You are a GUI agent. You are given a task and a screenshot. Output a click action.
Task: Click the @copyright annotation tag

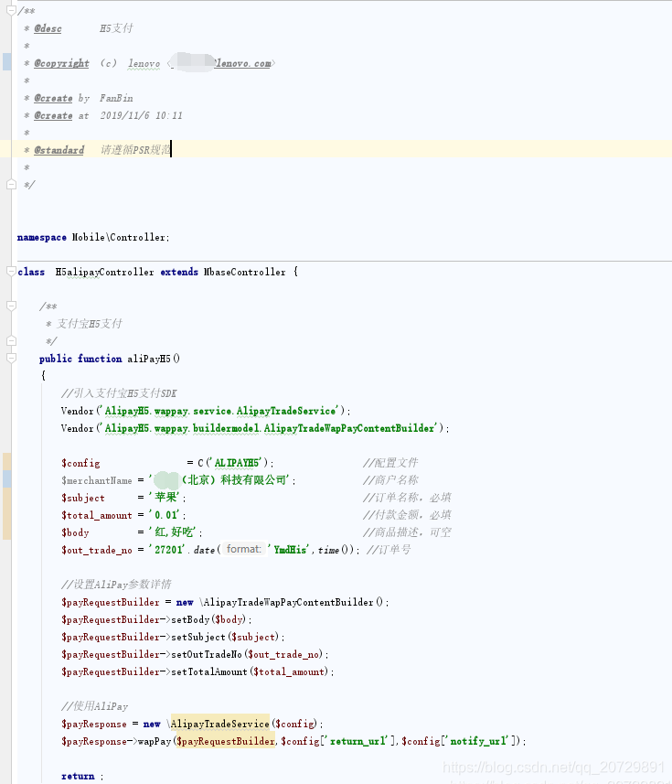pyautogui.click(x=61, y=63)
